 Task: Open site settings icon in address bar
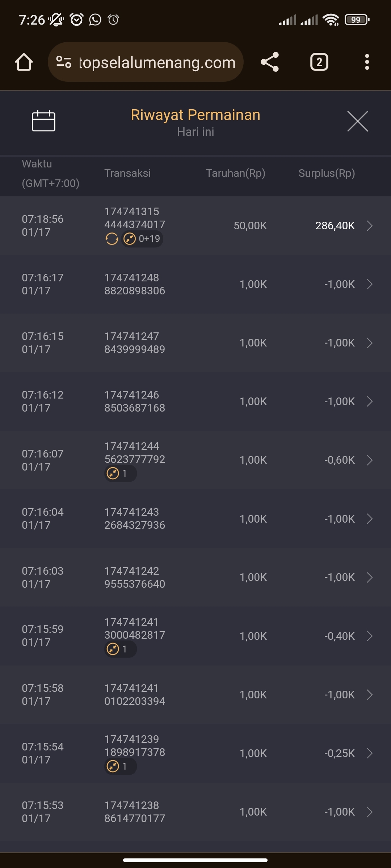64,62
